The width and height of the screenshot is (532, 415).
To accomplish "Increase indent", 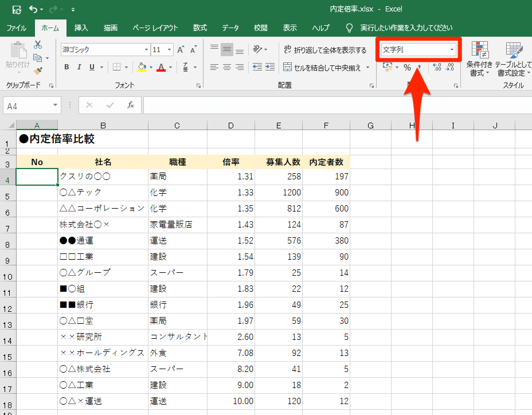I will (x=270, y=67).
